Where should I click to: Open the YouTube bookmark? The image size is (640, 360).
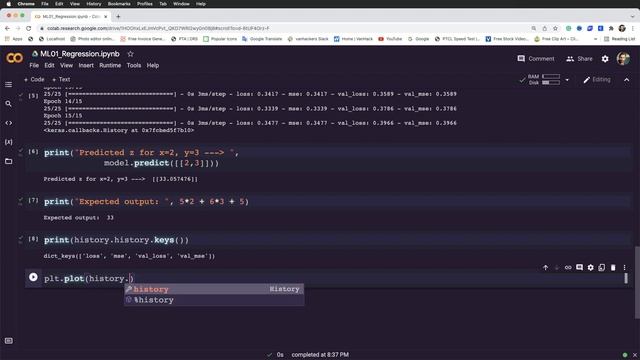[390, 39]
